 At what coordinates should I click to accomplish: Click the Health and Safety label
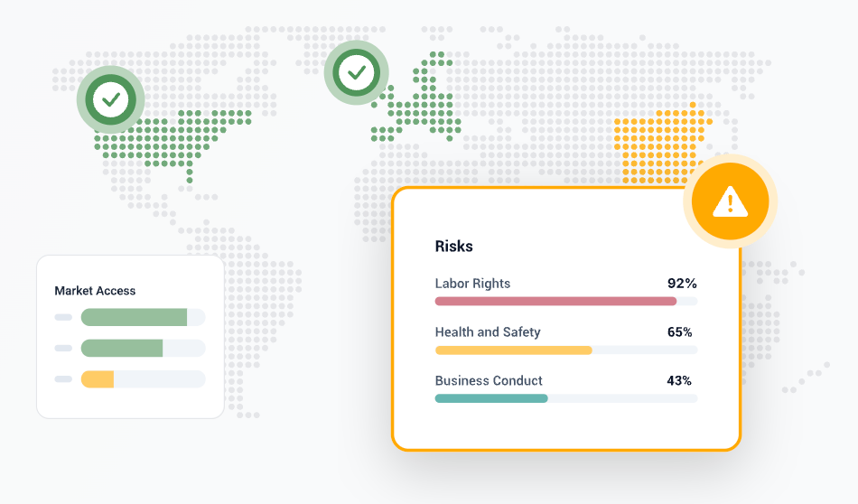point(488,332)
